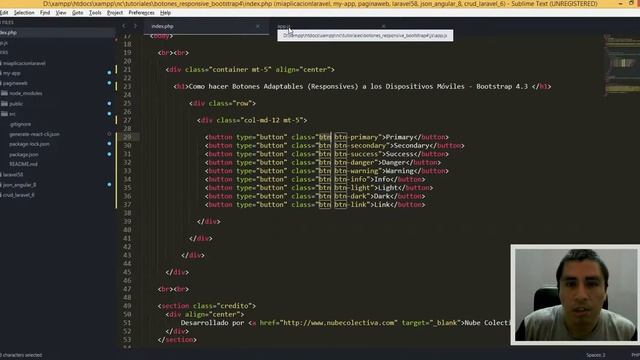Expand the crud_laravel_6 folder
Screen dimensions: 640x360
coord(18,195)
